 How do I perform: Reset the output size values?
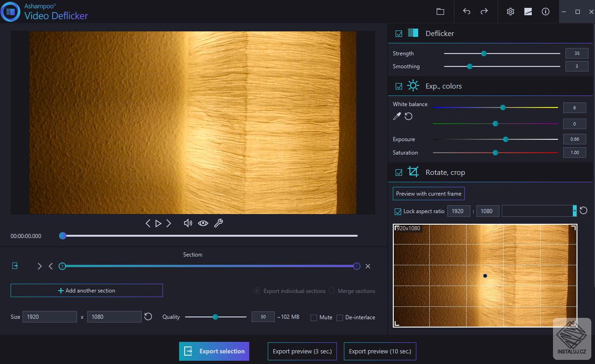(x=148, y=316)
